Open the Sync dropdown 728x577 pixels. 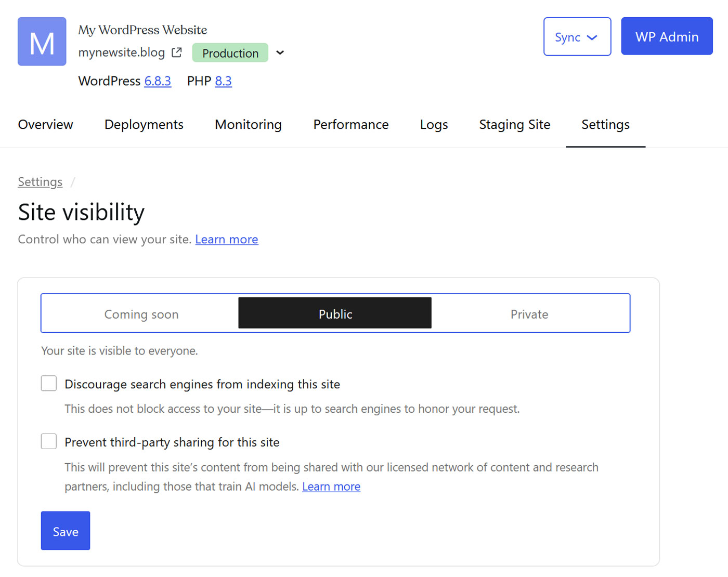pos(577,36)
